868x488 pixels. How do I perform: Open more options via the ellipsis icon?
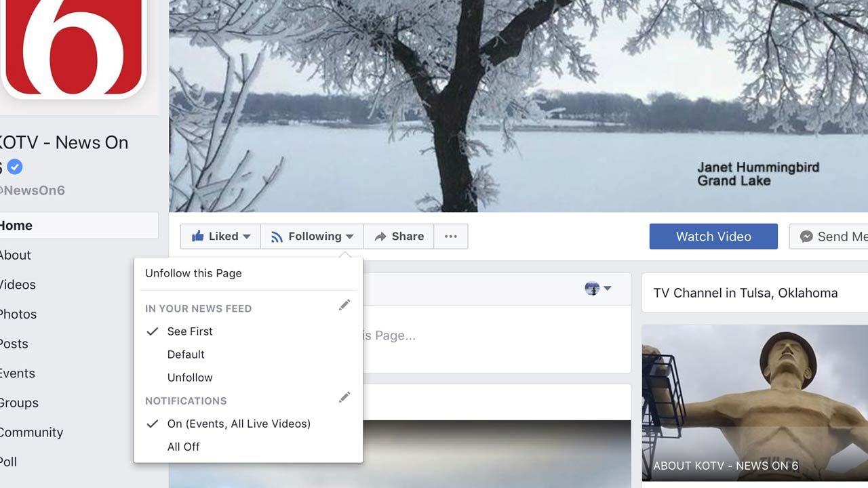(x=451, y=236)
